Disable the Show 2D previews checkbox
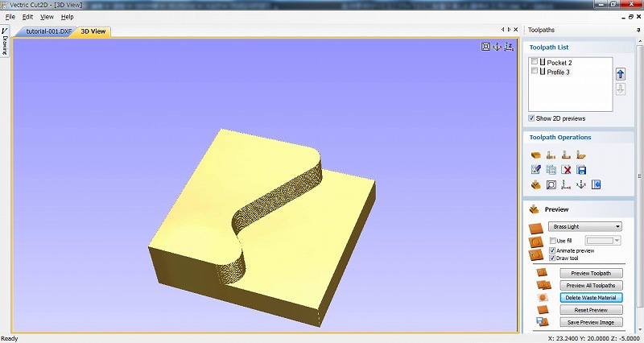The image size is (644, 343). click(532, 118)
